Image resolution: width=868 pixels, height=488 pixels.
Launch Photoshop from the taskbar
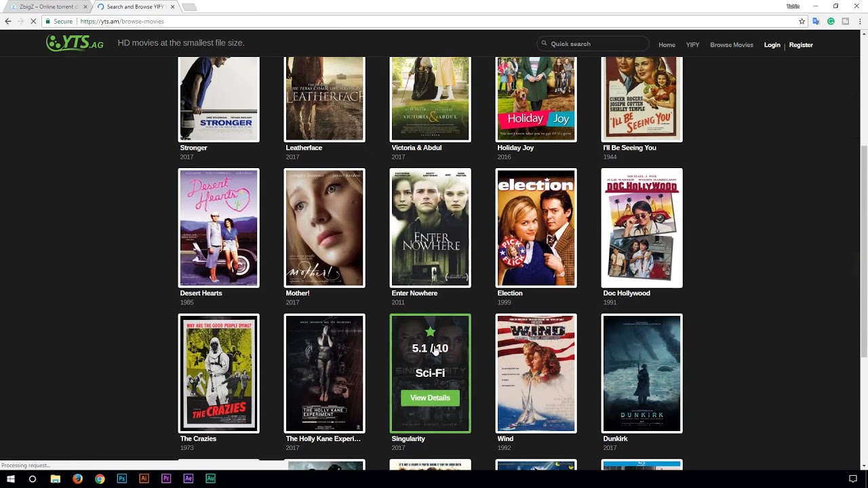[x=122, y=479]
